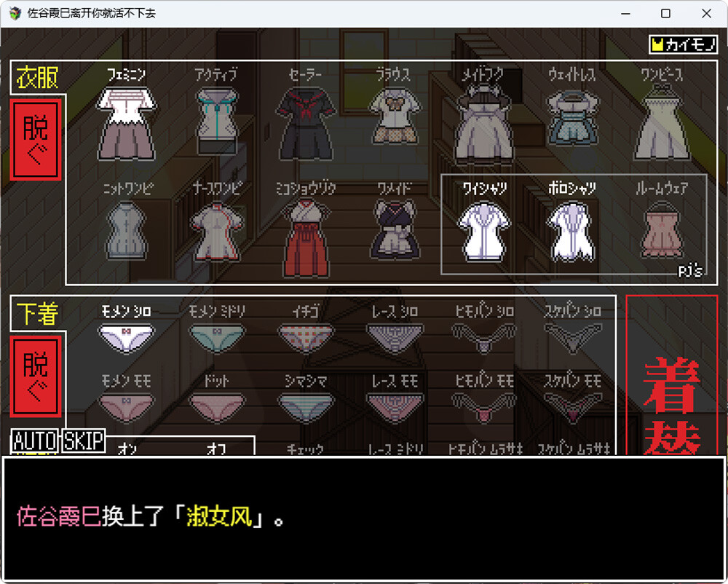Image resolution: width=728 pixels, height=584 pixels.
Task: Click the red 脱ぐ button for clothes
Action: (x=36, y=140)
